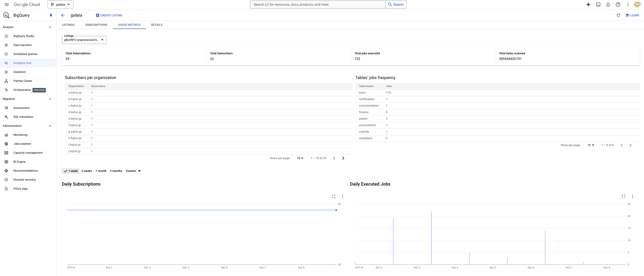Open the Gemini AI sparkle icon
Screen dimensions: 644x276
coord(588,4)
